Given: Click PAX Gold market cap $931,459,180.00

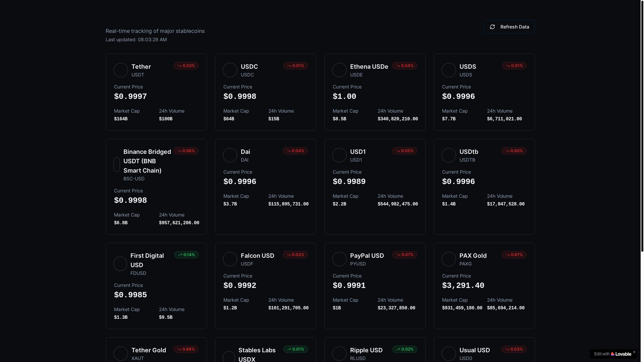Looking at the screenshot, I should pyautogui.click(x=462, y=308).
